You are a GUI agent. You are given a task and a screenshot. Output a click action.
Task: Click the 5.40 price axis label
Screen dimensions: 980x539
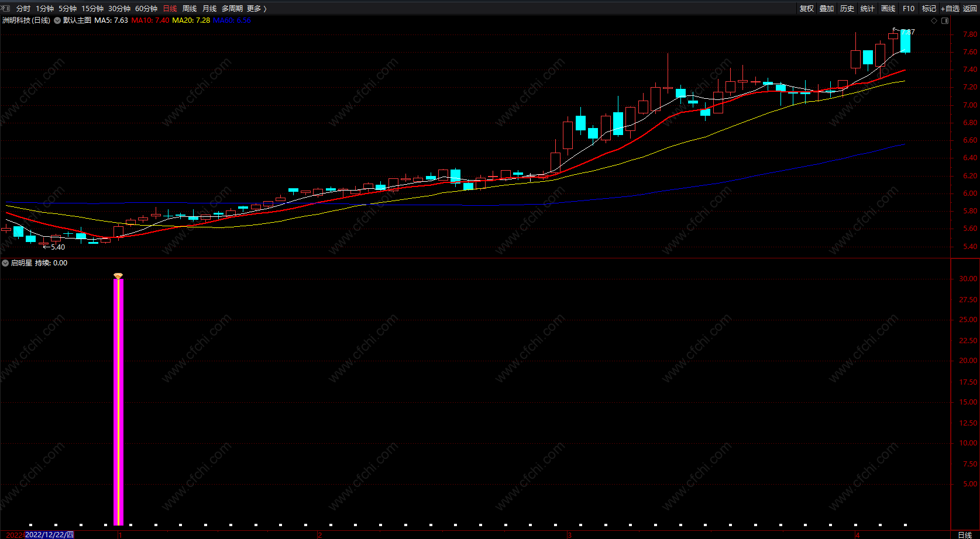click(970, 247)
